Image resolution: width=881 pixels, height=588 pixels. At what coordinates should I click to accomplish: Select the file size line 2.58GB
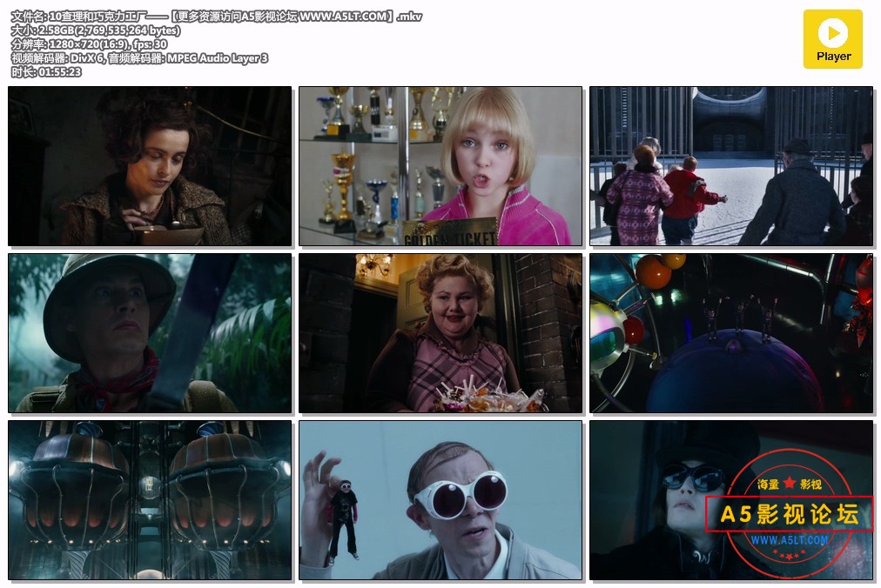(96, 30)
